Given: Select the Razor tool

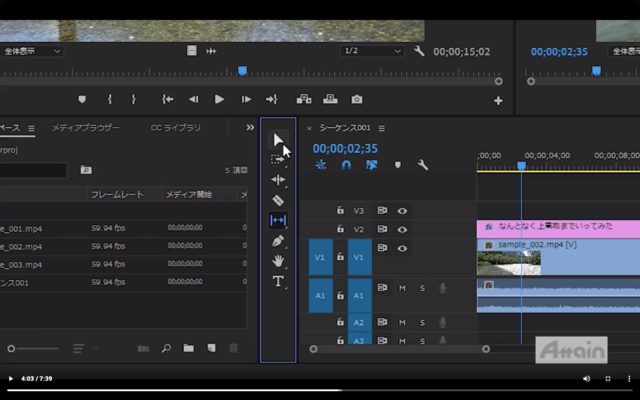Looking at the screenshot, I should coord(278,200).
